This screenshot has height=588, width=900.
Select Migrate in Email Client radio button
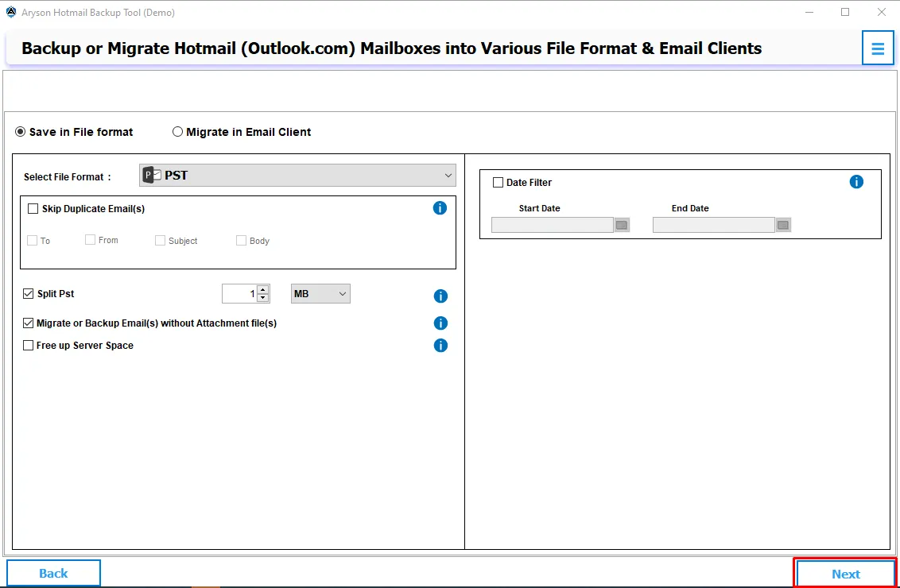coord(177,132)
